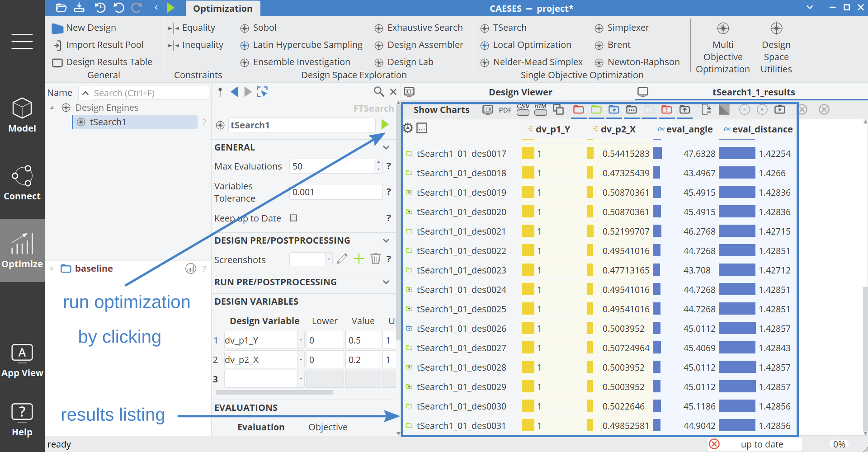Click the Variables Tolerance field showing 0.001
Image resolution: width=868 pixels, height=452 pixels.
pos(336,192)
